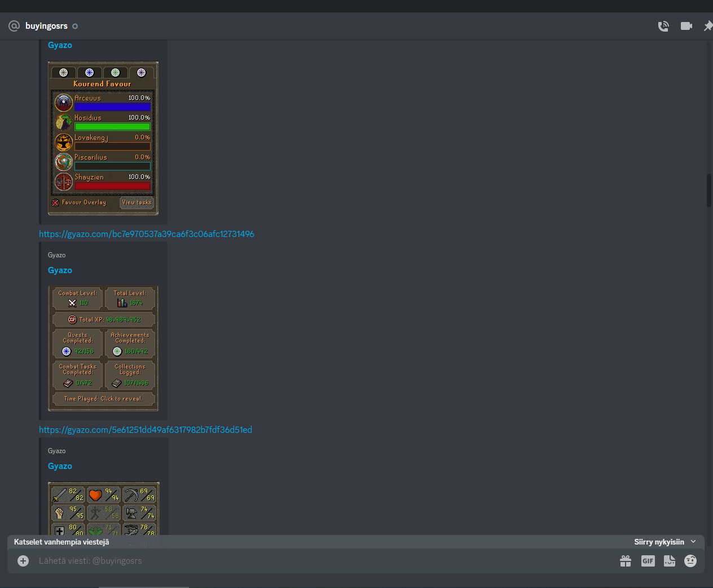713x588 pixels.
Task: Open the sticker picker
Action: point(670,561)
